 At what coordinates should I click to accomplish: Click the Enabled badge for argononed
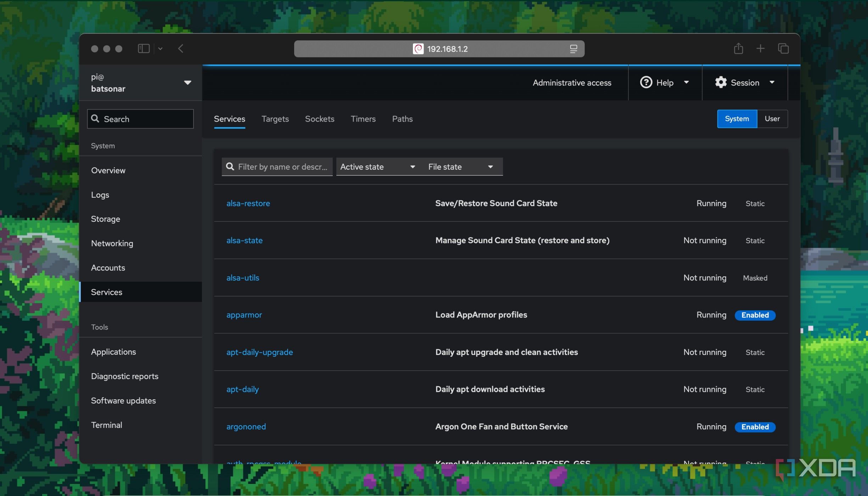(755, 427)
